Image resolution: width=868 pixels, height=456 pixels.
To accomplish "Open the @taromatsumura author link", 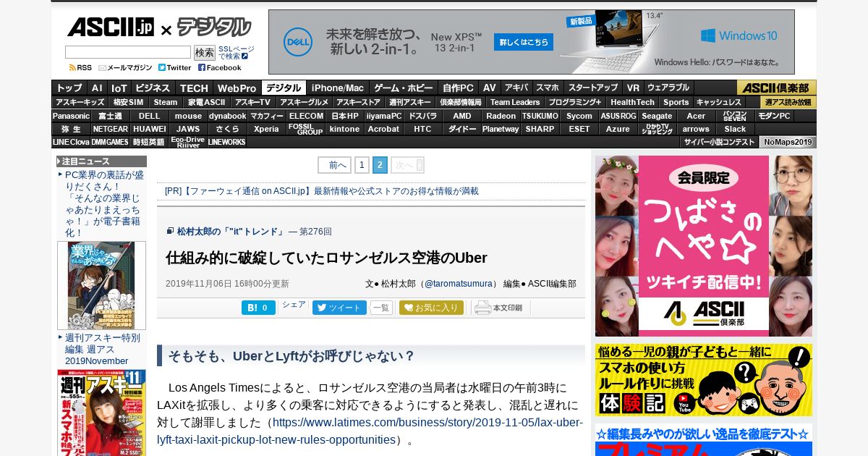I will (x=459, y=284).
